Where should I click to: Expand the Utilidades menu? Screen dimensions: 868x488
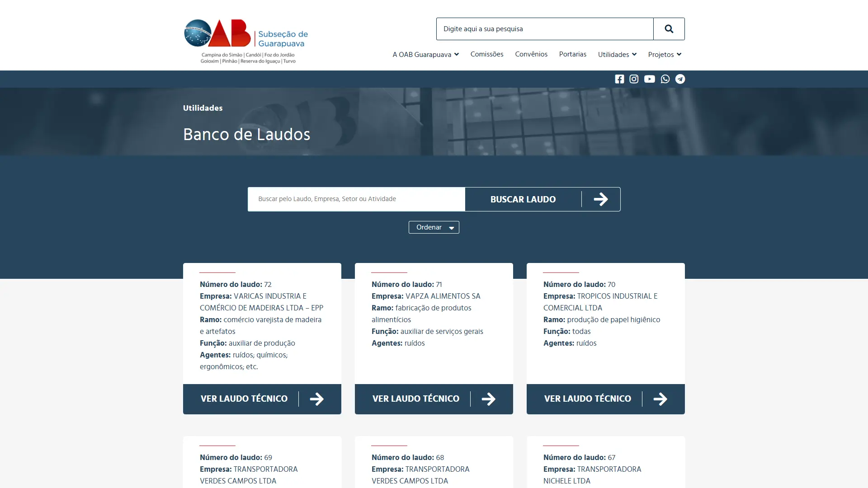pyautogui.click(x=617, y=54)
